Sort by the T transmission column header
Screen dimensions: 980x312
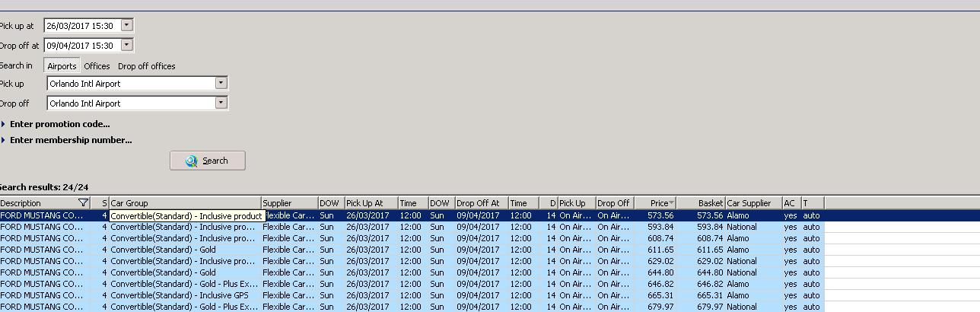813,203
